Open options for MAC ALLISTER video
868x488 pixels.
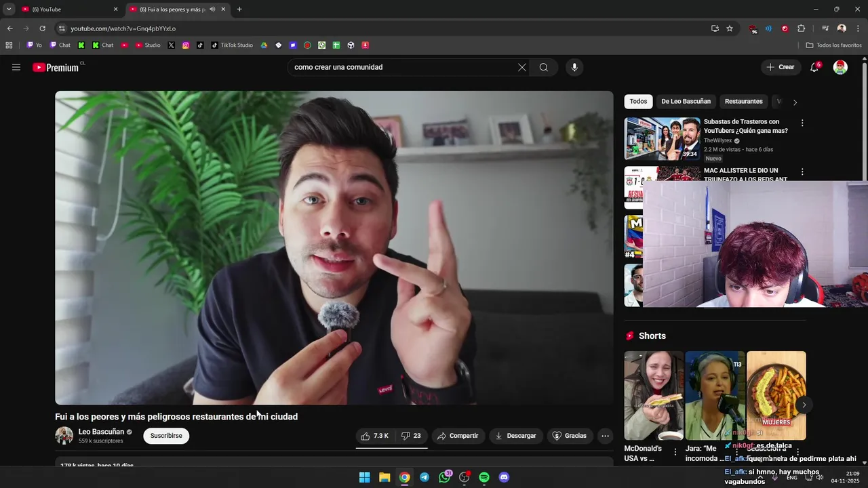(802, 172)
